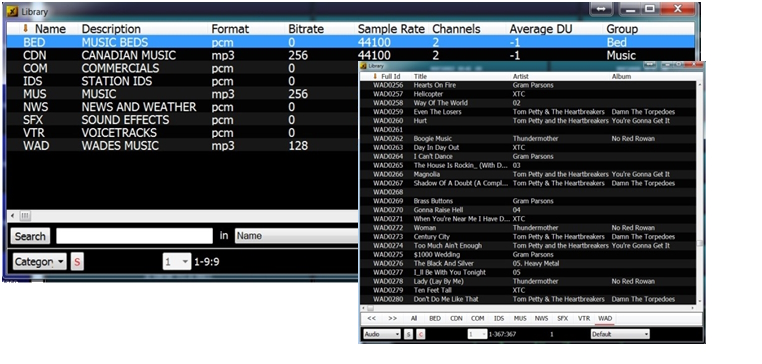Sort by the Average DU column header

tap(540, 29)
